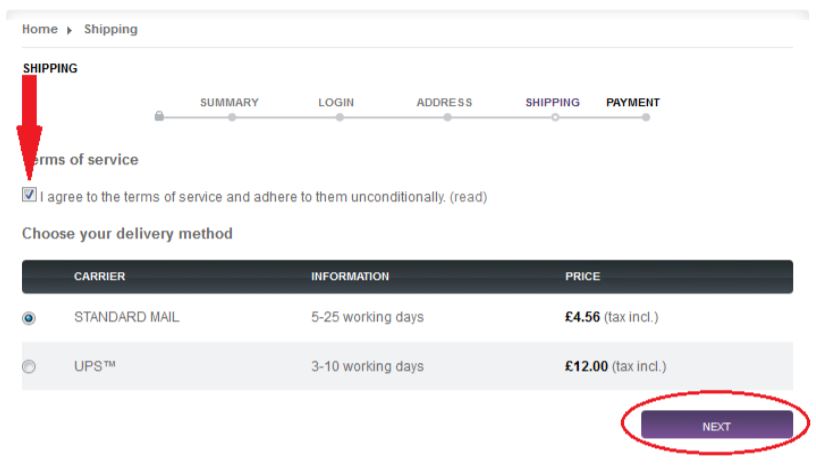Open the Login step label
The height and width of the screenshot is (470, 816).
(x=336, y=102)
